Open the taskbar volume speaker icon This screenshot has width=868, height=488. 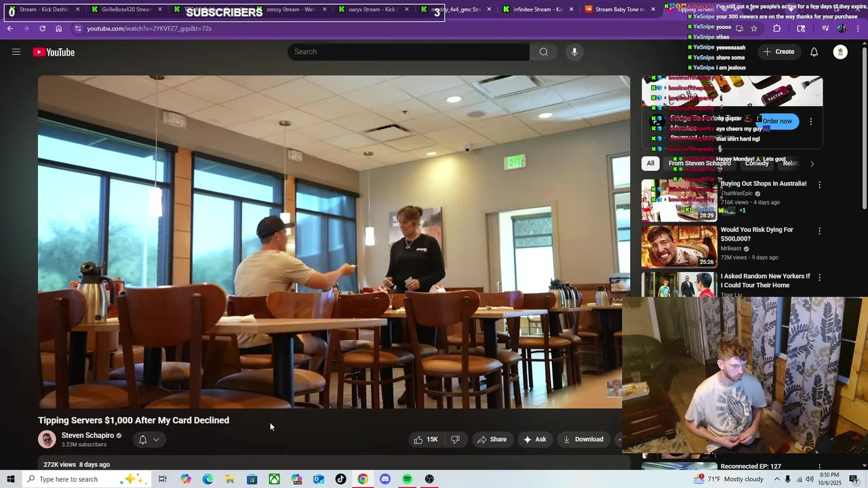810,479
